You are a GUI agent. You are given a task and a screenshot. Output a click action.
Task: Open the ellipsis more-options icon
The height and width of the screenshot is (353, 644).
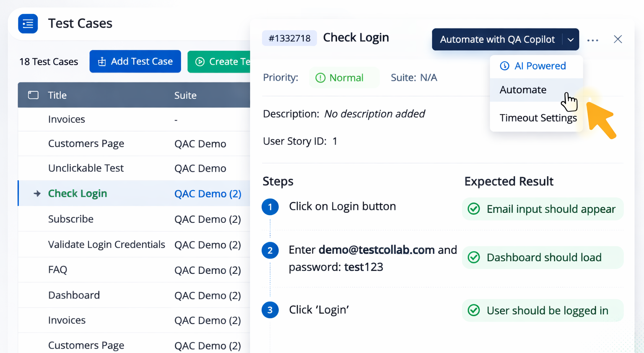tap(592, 39)
